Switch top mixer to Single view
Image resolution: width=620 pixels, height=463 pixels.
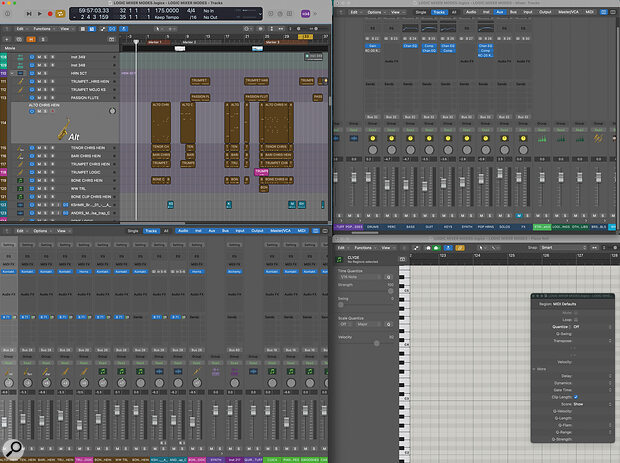pyautogui.click(x=421, y=12)
